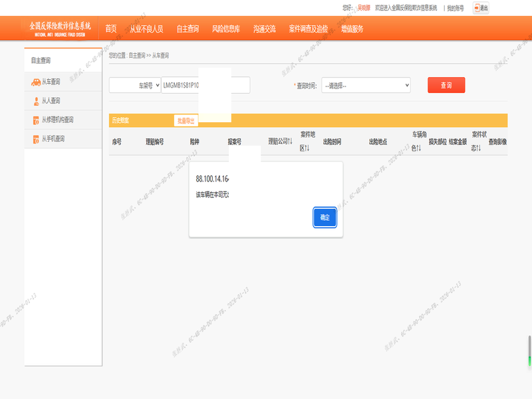Image resolution: width=532 pixels, height=399 pixels.
Task: Click the car icon beside 从车查询
Action: click(36, 82)
